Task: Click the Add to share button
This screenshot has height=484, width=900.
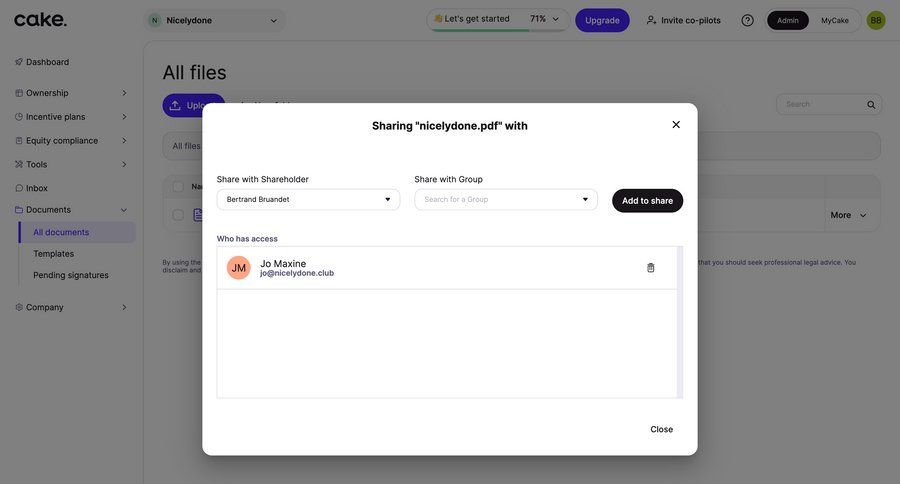Action: click(647, 201)
